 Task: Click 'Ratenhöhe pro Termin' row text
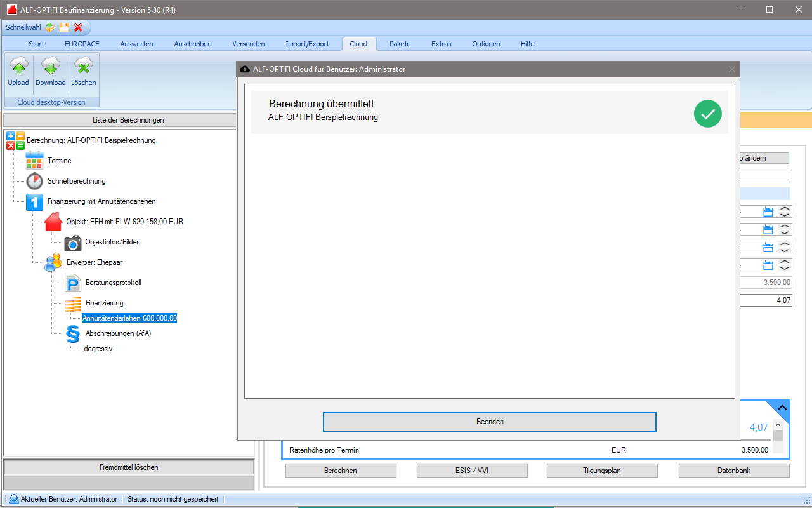tap(324, 450)
